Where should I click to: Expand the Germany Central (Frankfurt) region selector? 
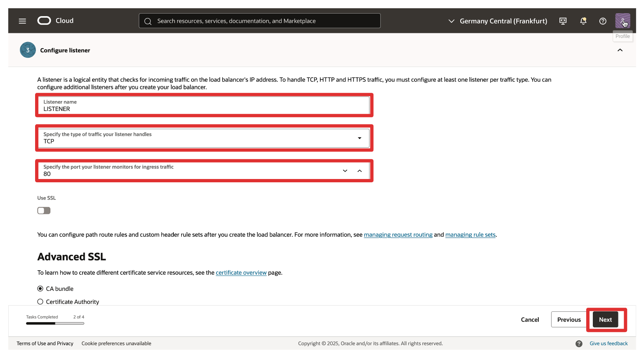tap(498, 21)
